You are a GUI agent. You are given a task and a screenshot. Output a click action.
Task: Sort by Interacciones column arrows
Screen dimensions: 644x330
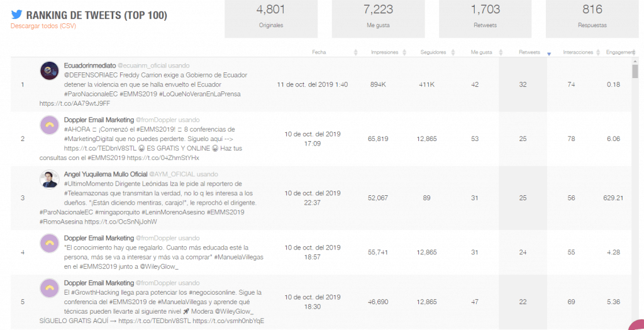point(597,52)
